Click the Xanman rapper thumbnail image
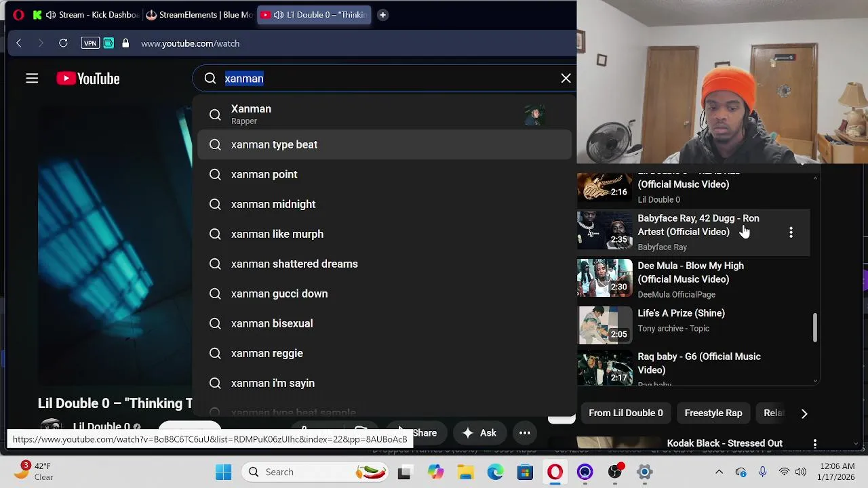 coord(534,115)
